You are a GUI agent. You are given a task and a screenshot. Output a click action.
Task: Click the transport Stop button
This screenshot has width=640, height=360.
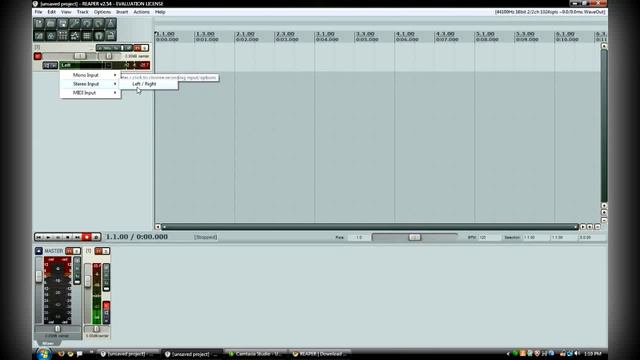click(67, 237)
